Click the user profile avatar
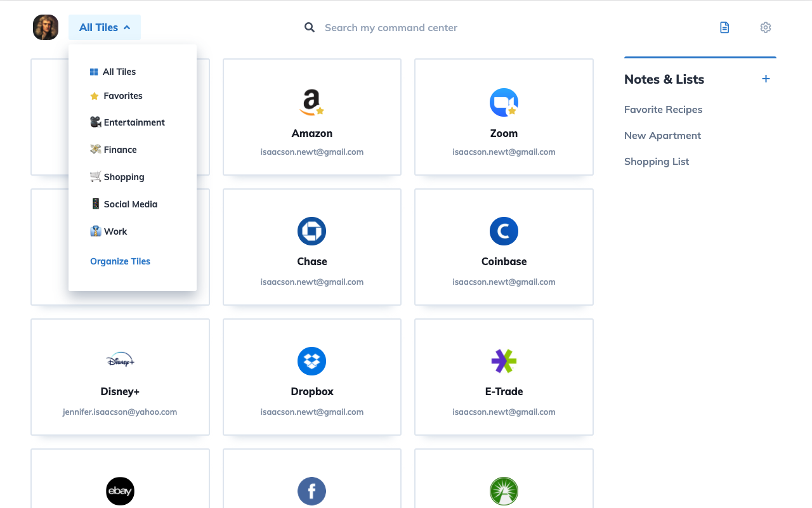This screenshot has width=812, height=508. click(x=46, y=27)
